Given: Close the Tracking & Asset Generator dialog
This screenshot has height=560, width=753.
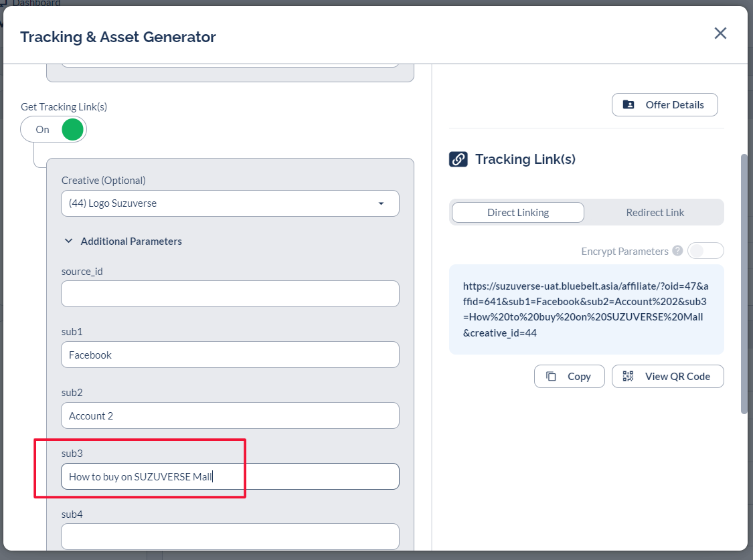Looking at the screenshot, I should coord(720,33).
